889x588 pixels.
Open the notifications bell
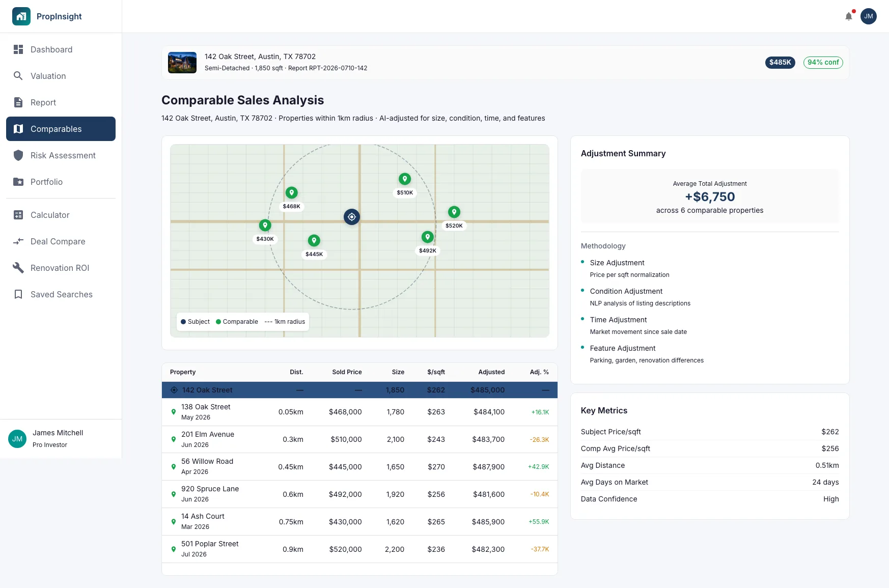click(x=849, y=16)
